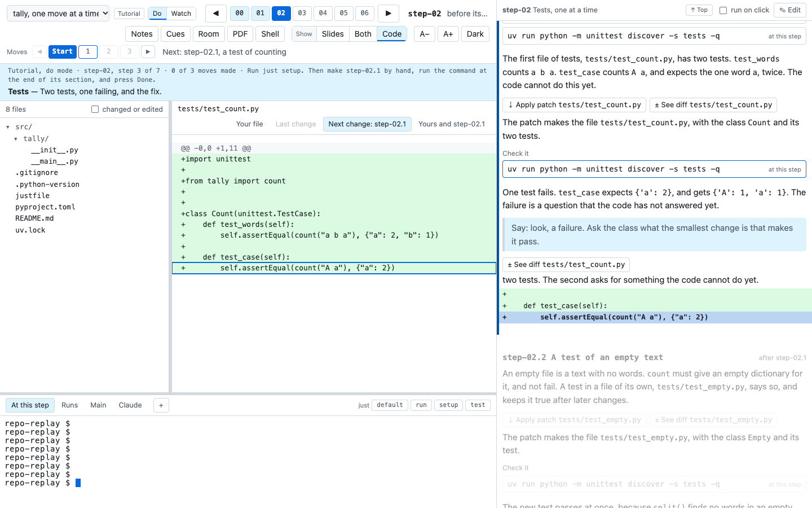Enable Dark theme

tap(475, 34)
